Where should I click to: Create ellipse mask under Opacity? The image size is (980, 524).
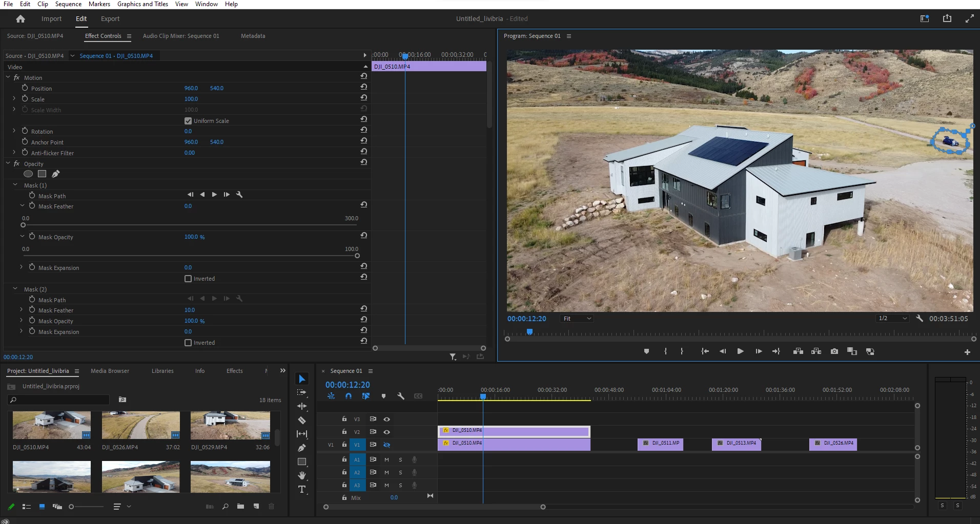click(28, 174)
